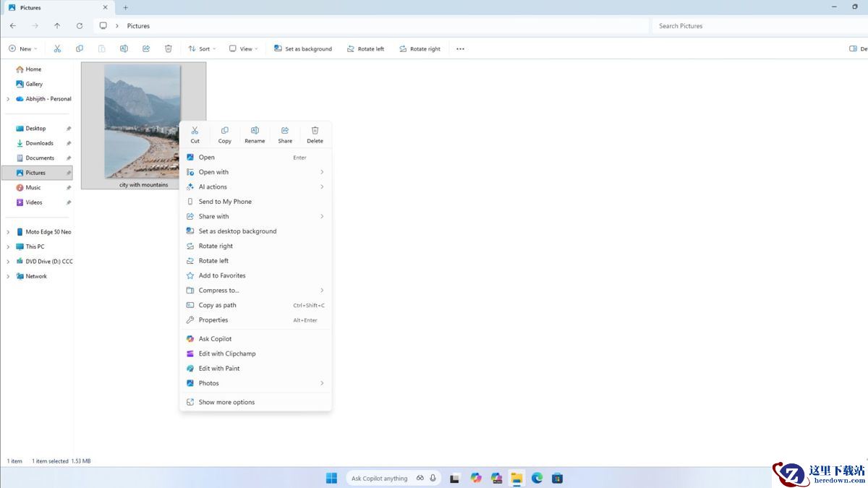Click the See more three-dots toolbar button
The width and height of the screenshot is (868, 488).
point(460,48)
